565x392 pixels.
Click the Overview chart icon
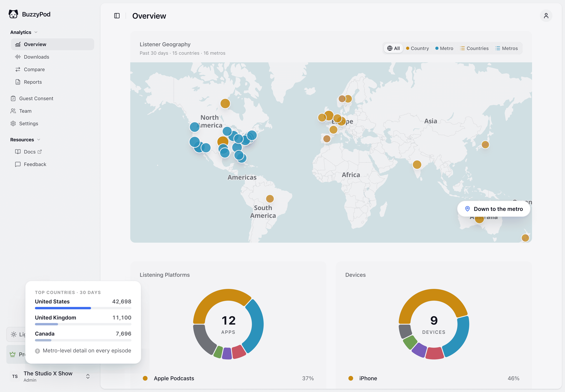18,44
